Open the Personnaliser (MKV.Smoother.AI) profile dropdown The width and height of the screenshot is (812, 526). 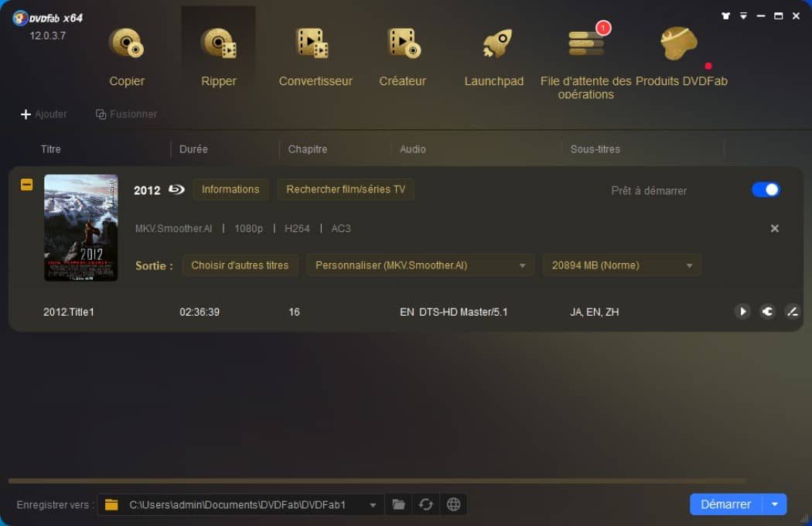click(x=420, y=265)
